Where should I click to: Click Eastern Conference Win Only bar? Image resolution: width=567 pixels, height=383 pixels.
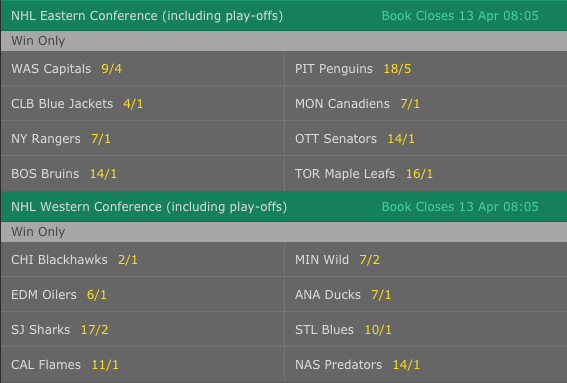(284, 41)
